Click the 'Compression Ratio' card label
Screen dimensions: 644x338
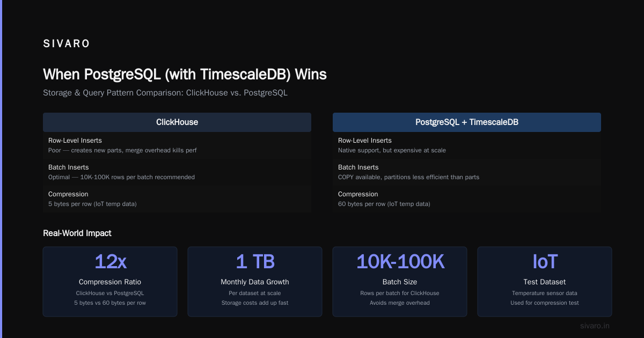click(110, 282)
